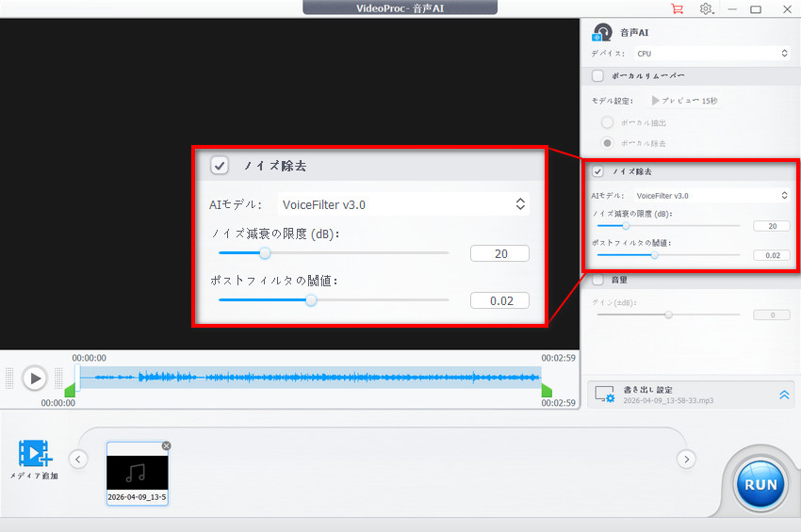Minimize the VideoProc window
Image resolution: width=801 pixels, height=532 pixels.
(x=732, y=9)
